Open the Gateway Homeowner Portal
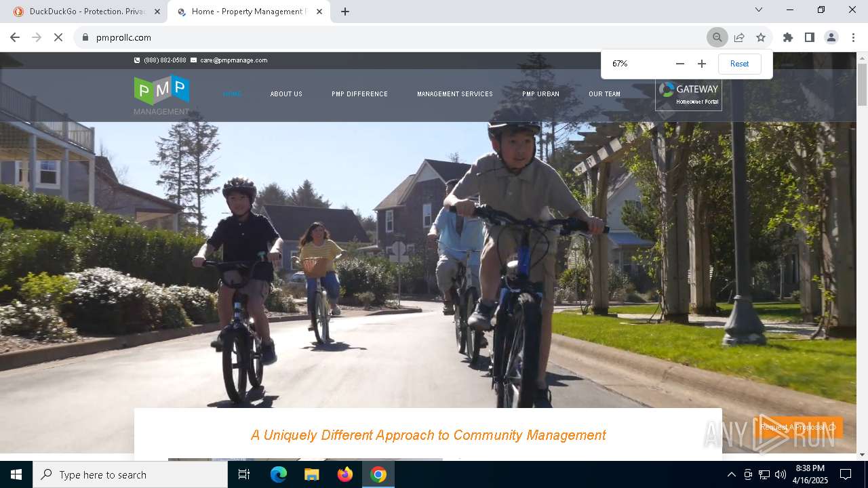The height and width of the screenshot is (488, 868). (688, 95)
